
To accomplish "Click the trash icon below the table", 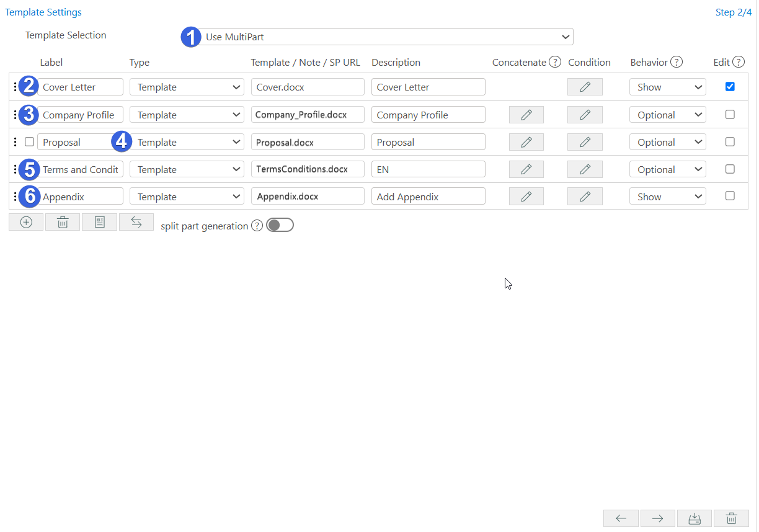I will 63,222.
